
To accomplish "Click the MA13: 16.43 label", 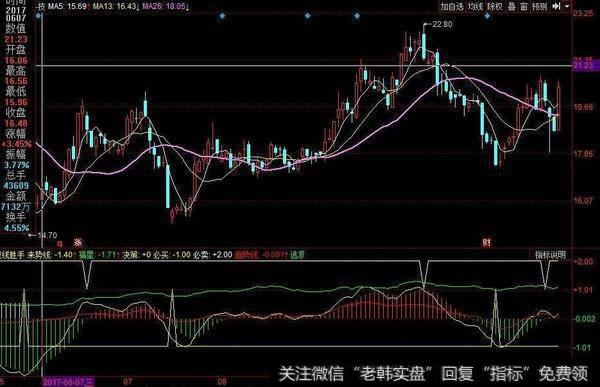I will pyautogui.click(x=116, y=7).
